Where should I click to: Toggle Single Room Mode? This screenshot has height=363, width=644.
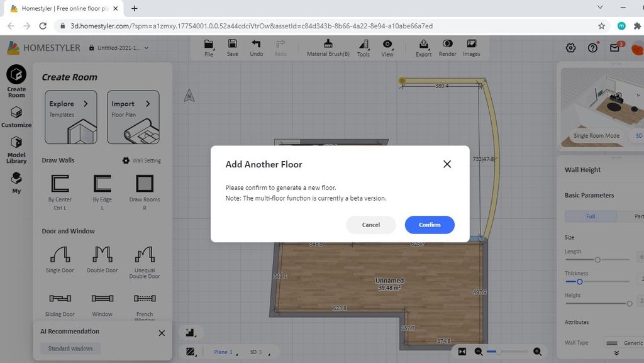coord(596,135)
